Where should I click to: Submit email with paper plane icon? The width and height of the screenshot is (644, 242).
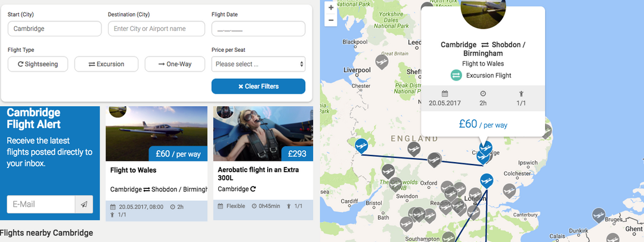click(84, 204)
